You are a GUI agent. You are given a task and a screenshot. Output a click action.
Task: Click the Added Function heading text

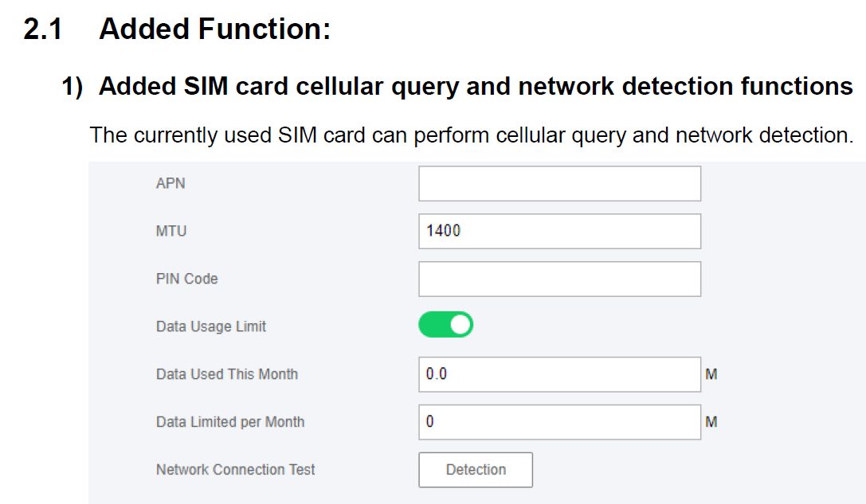coord(214,30)
